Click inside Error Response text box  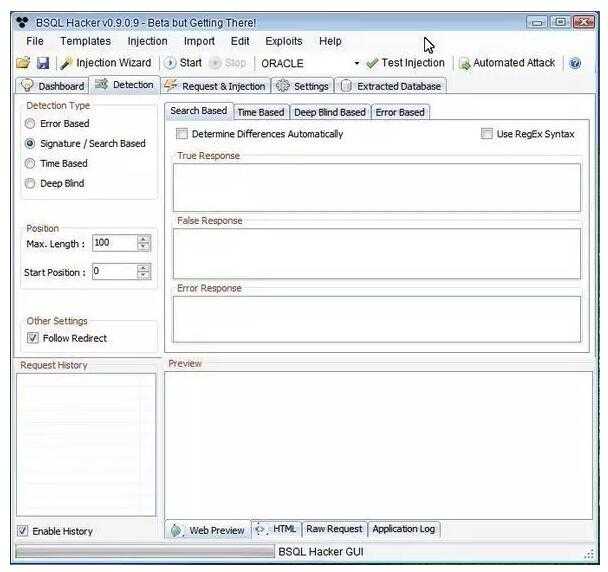click(377, 320)
